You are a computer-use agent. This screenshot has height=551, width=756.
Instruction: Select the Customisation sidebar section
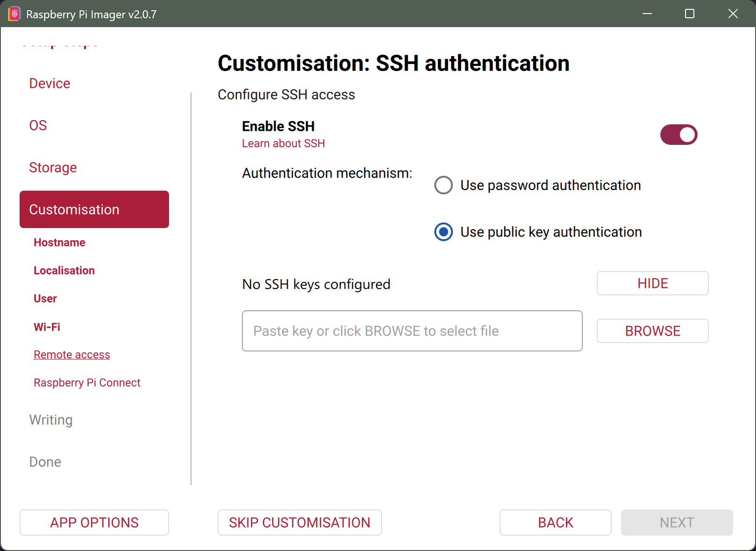coord(94,209)
